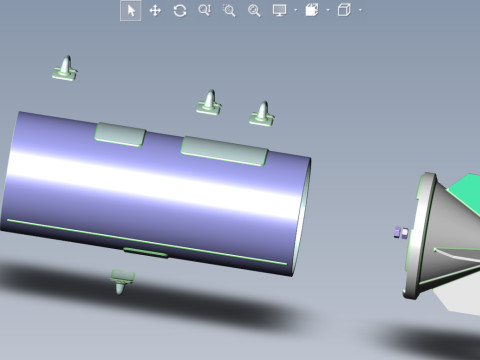Pick the Zoom in/out tool
Screen dimensions: 480x360
pos(204,10)
